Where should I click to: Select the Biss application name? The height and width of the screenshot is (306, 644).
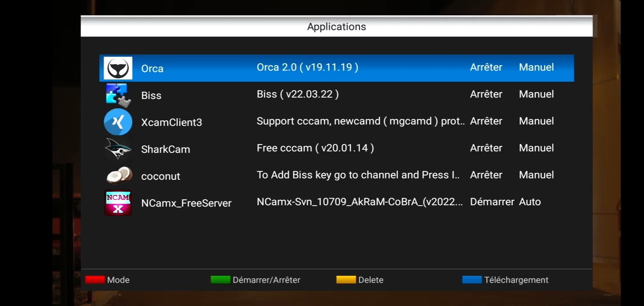(151, 95)
